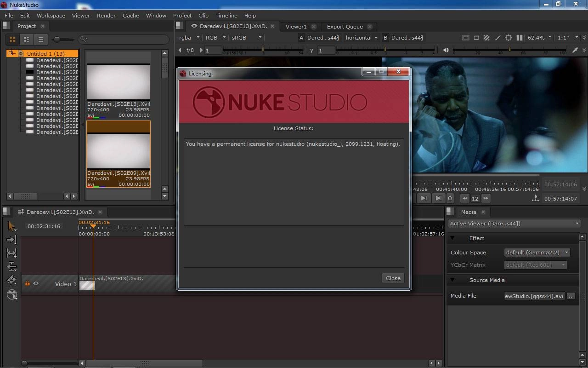The width and height of the screenshot is (588, 368).
Task: Click the color picker eyedropper icon
Action: pyautogui.click(x=575, y=50)
